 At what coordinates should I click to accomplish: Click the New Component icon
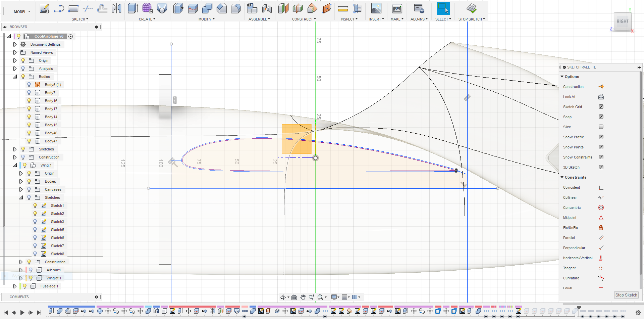click(x=252, y=8)
